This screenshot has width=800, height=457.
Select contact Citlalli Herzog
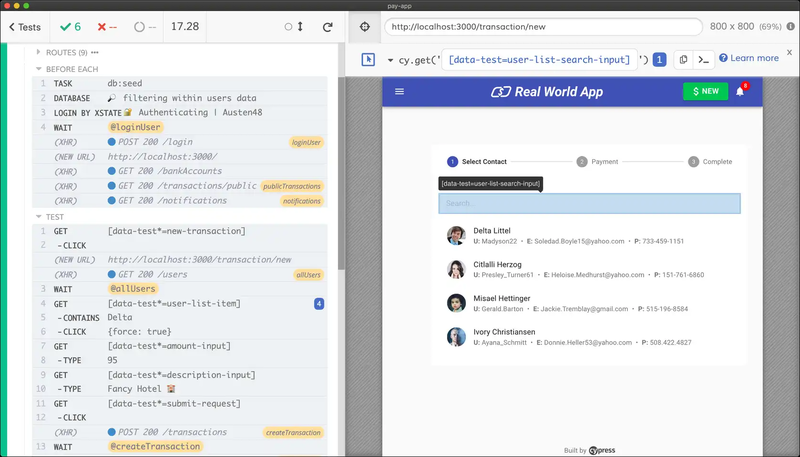589,269
